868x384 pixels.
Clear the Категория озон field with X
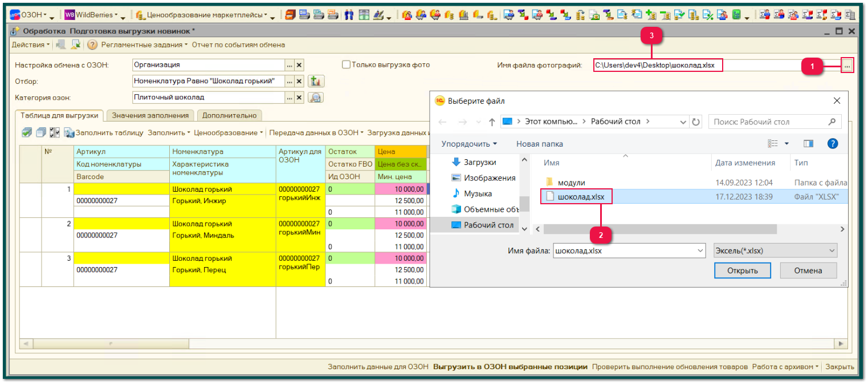[x=299, y=98]
